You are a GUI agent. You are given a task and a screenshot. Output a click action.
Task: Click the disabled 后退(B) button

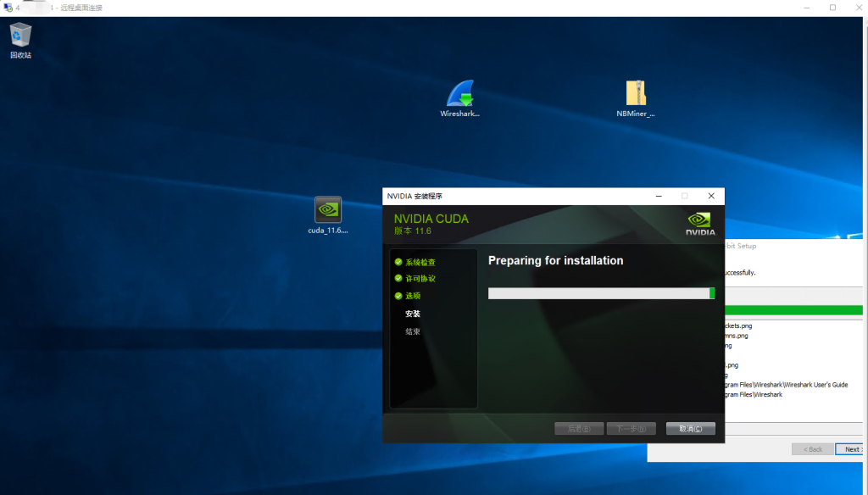(x=579, y=429)
